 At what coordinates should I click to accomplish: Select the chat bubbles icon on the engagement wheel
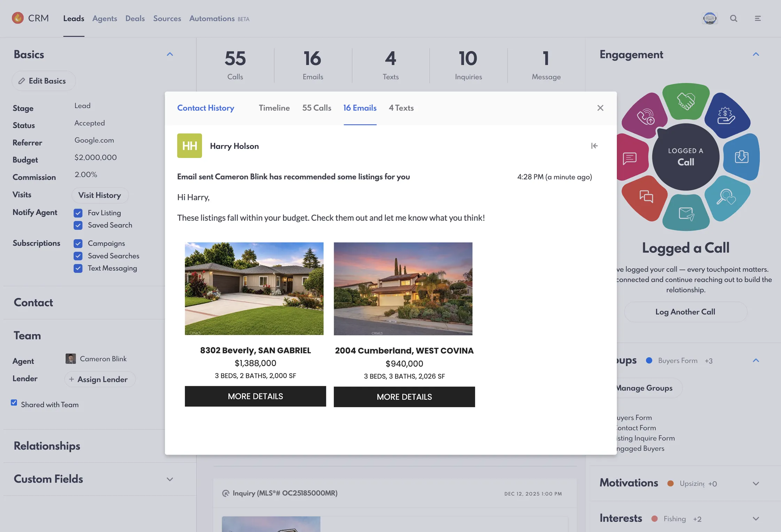(x=646, y=197)
